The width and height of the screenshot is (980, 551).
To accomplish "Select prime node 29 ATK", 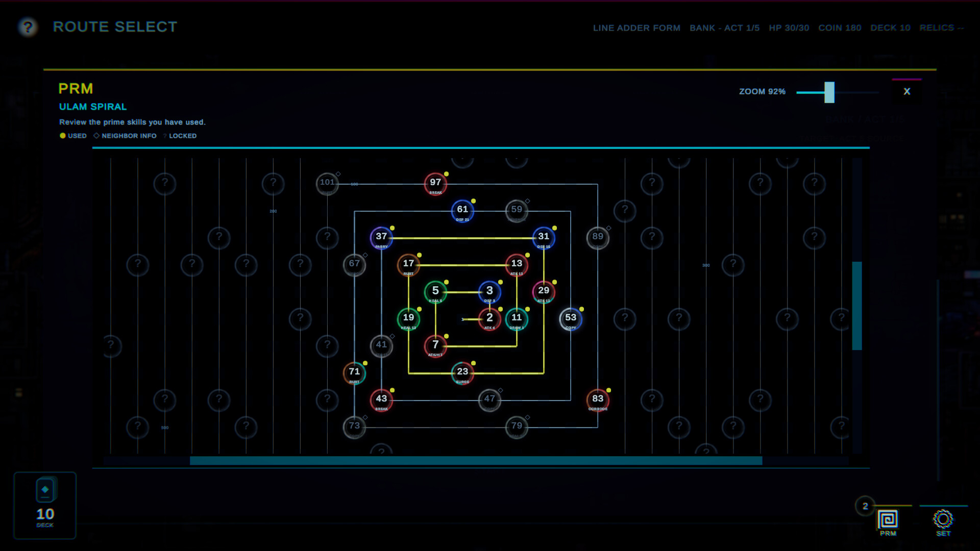I will point(544,292).
